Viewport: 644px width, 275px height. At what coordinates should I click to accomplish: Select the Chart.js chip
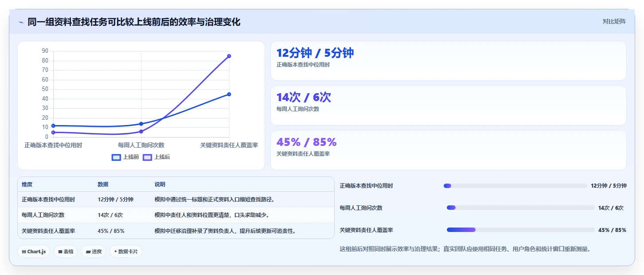34,251
